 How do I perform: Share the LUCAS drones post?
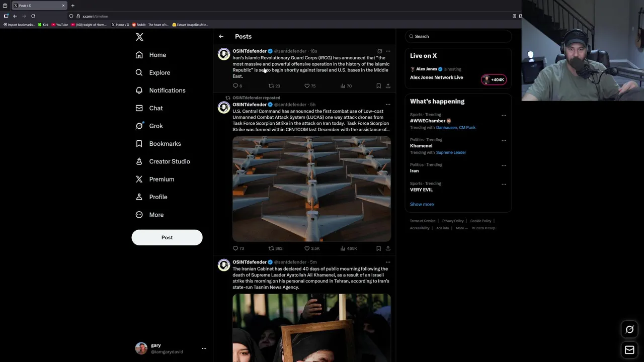click(388, 248)
